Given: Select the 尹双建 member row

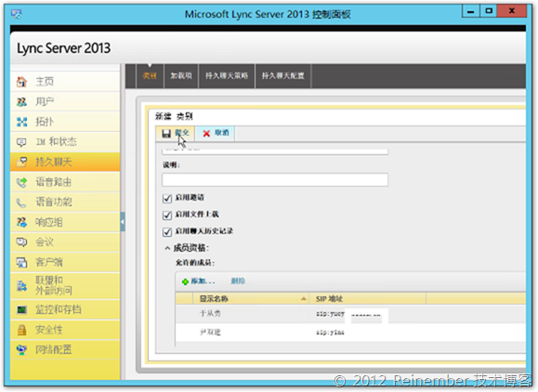Looking at the screenshot, I should pyautogui.click(x=350, y=333).
